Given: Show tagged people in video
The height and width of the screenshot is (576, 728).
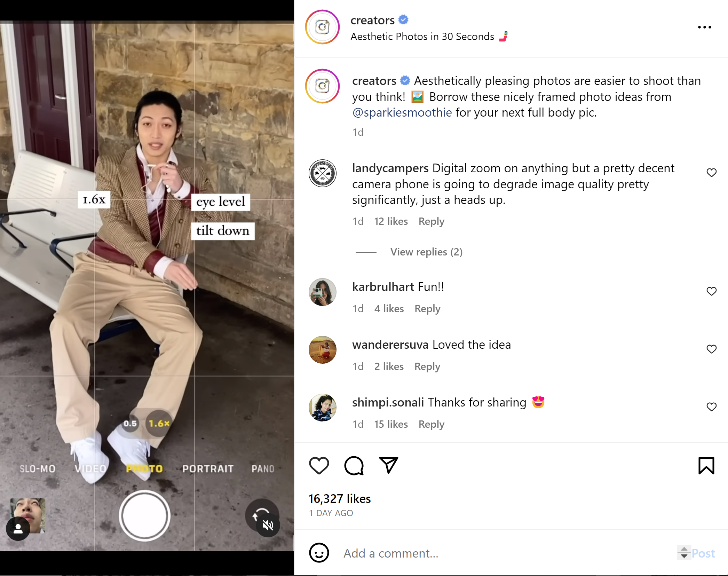Looking at the screenshot, I should click(x=18, y=529).
